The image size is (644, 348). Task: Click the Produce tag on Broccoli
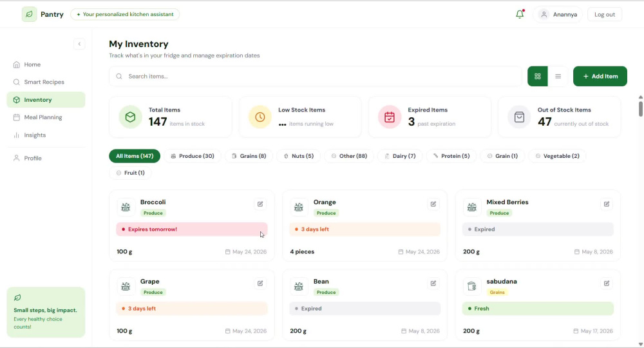[x=153, y=213]
